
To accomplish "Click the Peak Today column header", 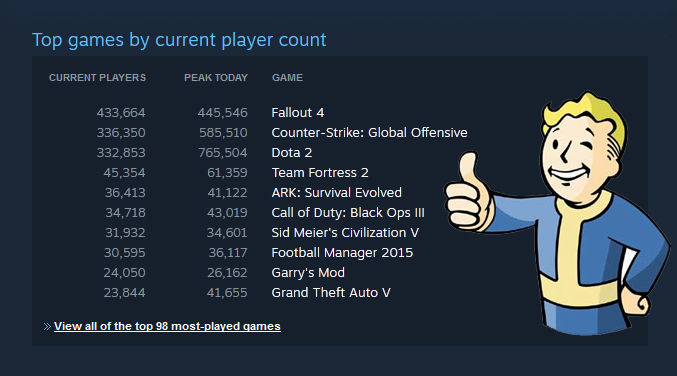I will (216, 78).
